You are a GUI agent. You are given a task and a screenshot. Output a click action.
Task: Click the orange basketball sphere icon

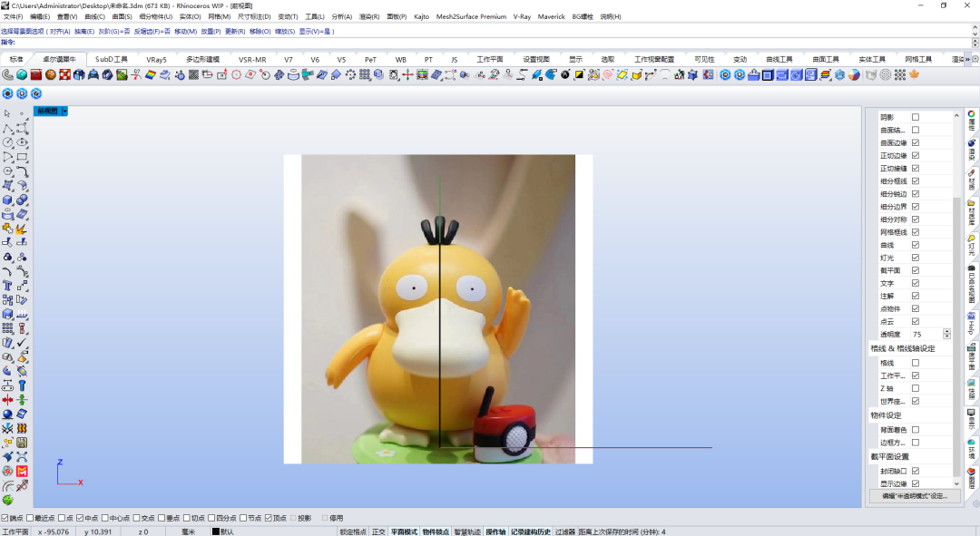click(51, 75)
